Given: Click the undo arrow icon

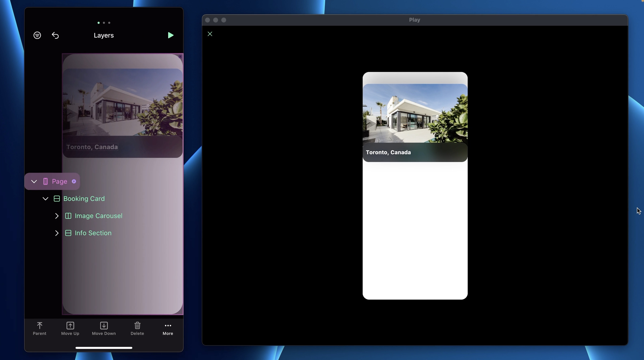Looking at the screenshot, I should [55, 35].
